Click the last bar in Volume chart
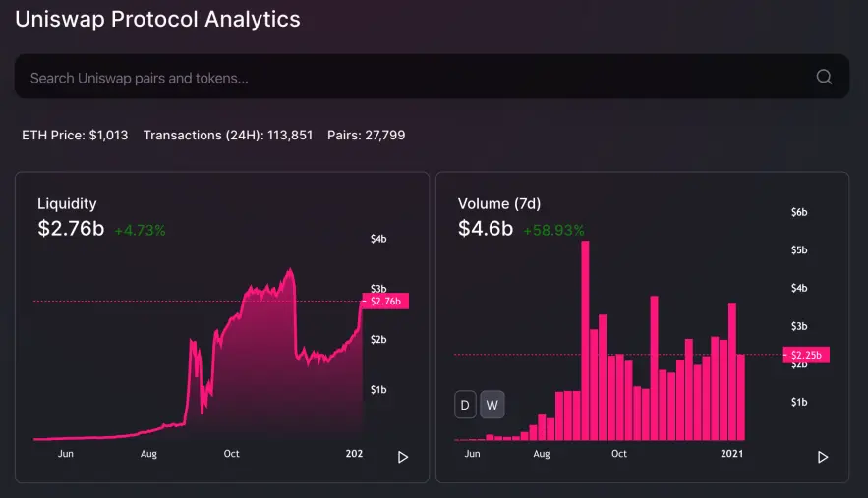The height and width of the screenshot is (498, 868). click(x=740, y=397)
